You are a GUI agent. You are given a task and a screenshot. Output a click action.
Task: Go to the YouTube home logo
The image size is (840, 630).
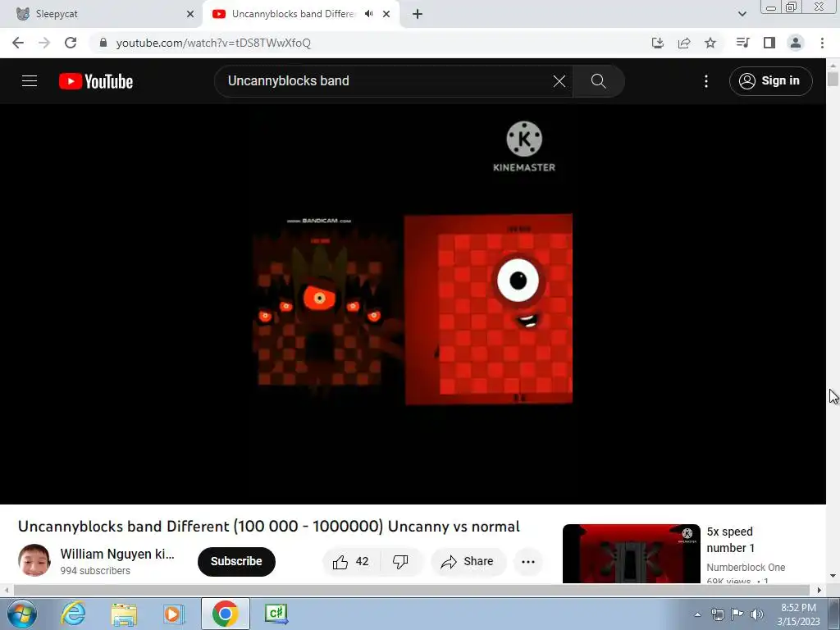pyautogui.click(x=96, y=81)
